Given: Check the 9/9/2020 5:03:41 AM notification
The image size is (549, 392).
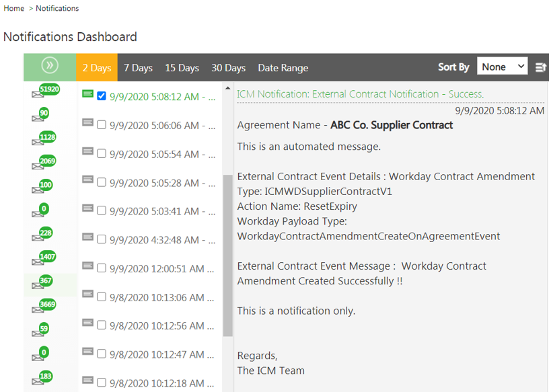Looking at the screenshot, I should [x=102, y=210].
